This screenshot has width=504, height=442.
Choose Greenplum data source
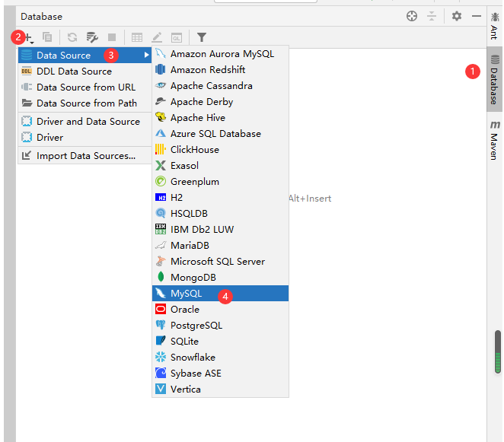220,182
